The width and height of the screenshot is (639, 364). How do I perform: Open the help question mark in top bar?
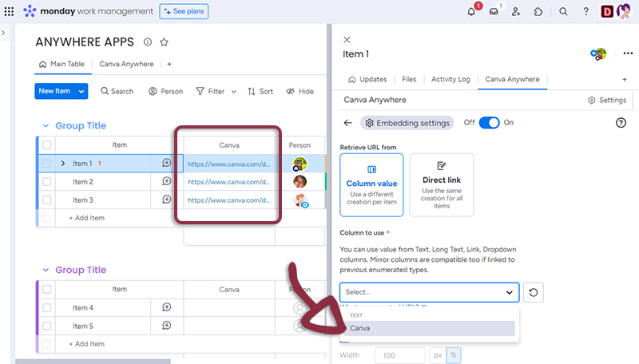585,11
